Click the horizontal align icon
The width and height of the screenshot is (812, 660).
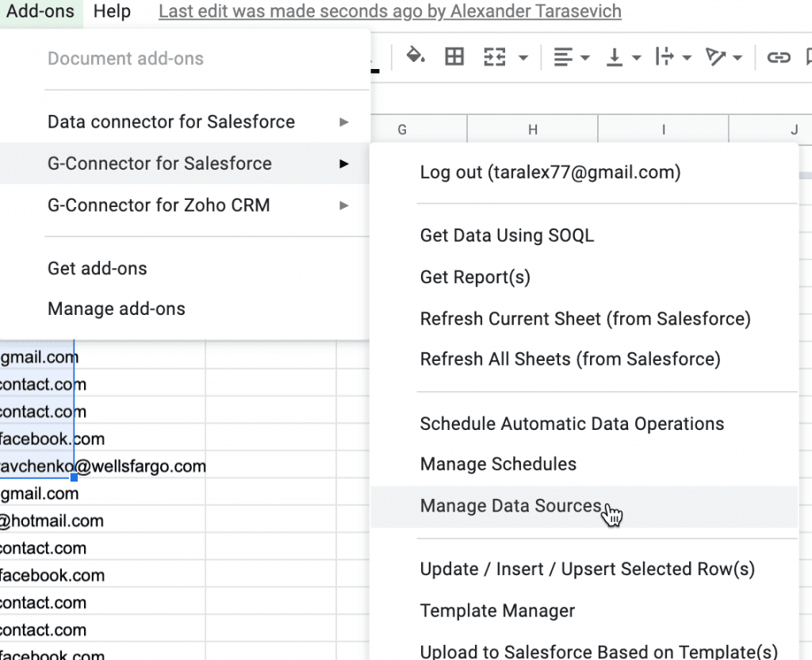(x=563, y=56)
